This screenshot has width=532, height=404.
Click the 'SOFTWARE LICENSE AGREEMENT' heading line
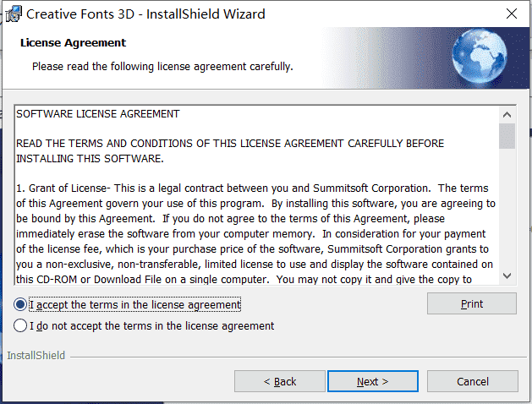[98, 114]
